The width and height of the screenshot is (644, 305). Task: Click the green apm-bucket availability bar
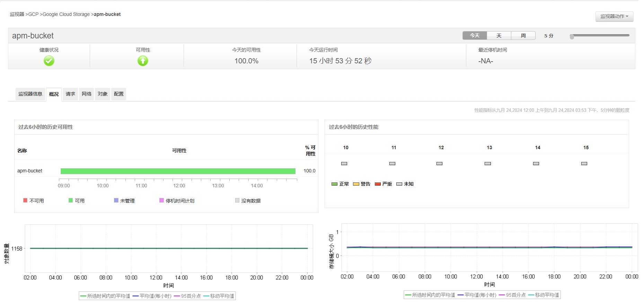click(x=178, y=171)
